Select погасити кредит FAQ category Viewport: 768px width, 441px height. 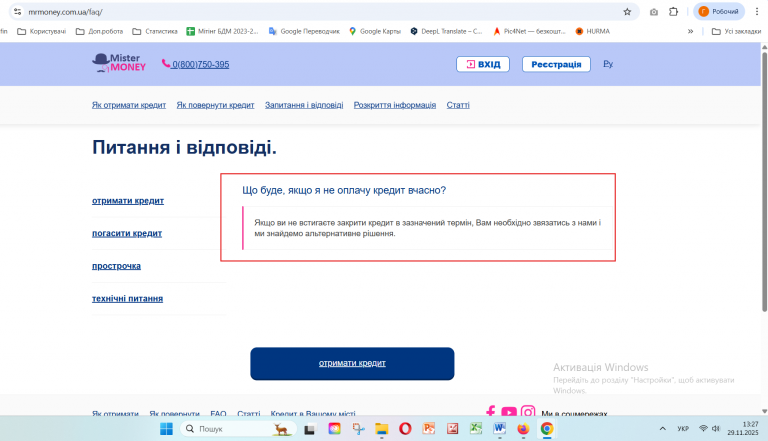127,233
